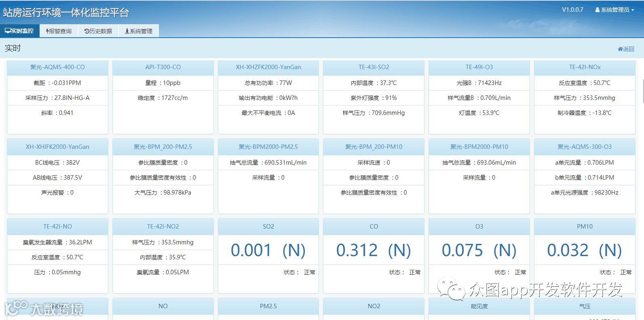644x320 pixels.
Task: Select the TE-42i-NOx card header
Action: [x=585, y=68]
